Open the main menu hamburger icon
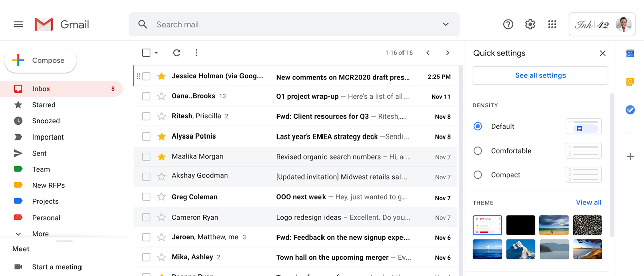Screen dimensions: 644x276 [x=18, y=24]
